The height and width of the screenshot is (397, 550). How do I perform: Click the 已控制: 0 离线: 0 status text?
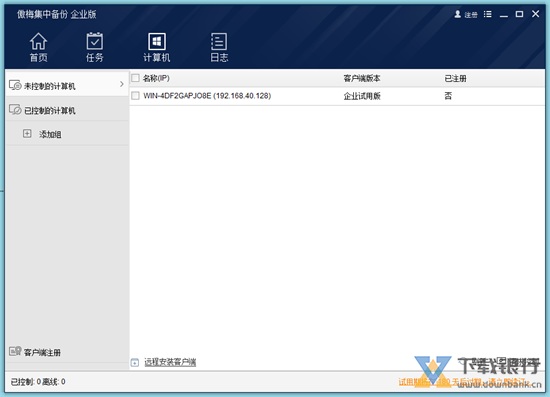click(x=38, y=382)
